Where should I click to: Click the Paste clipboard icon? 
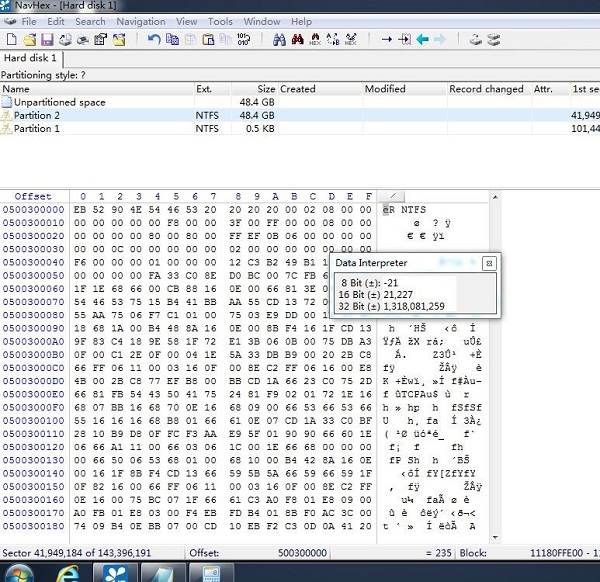pos(208,39)
